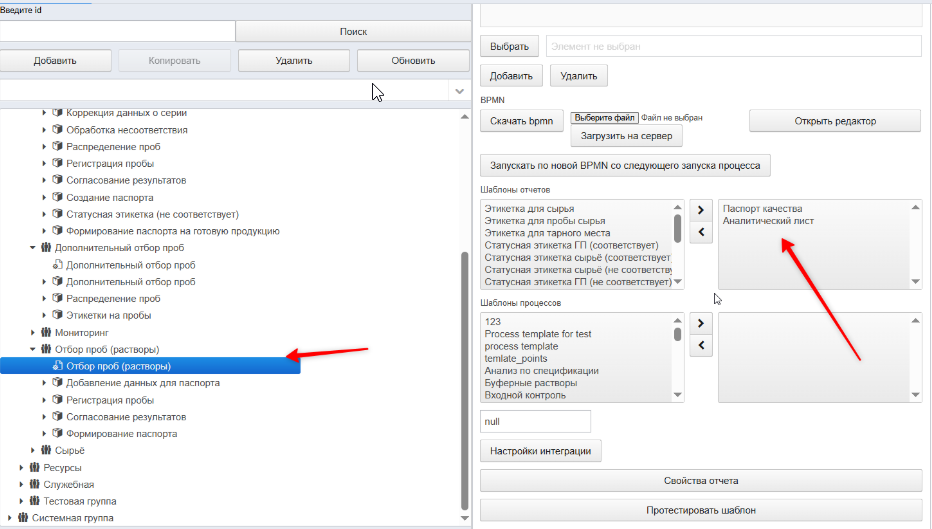
Task: Click the cube icon of Этикетки на пробы
Action: coord(57,315)
